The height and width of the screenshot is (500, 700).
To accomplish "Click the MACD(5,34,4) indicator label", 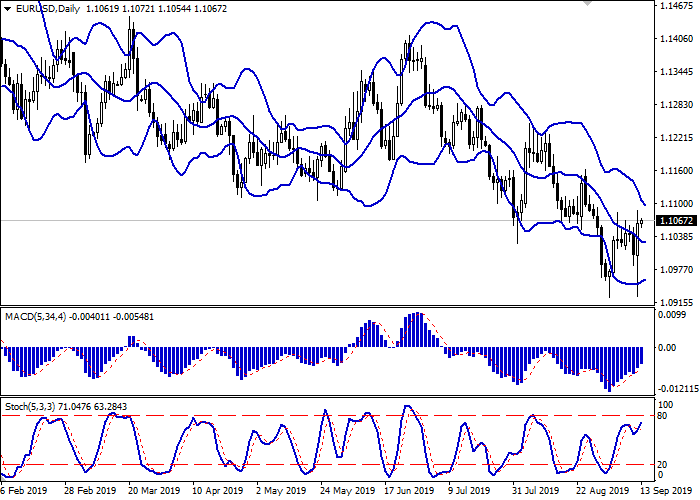I will pos(34,316).
